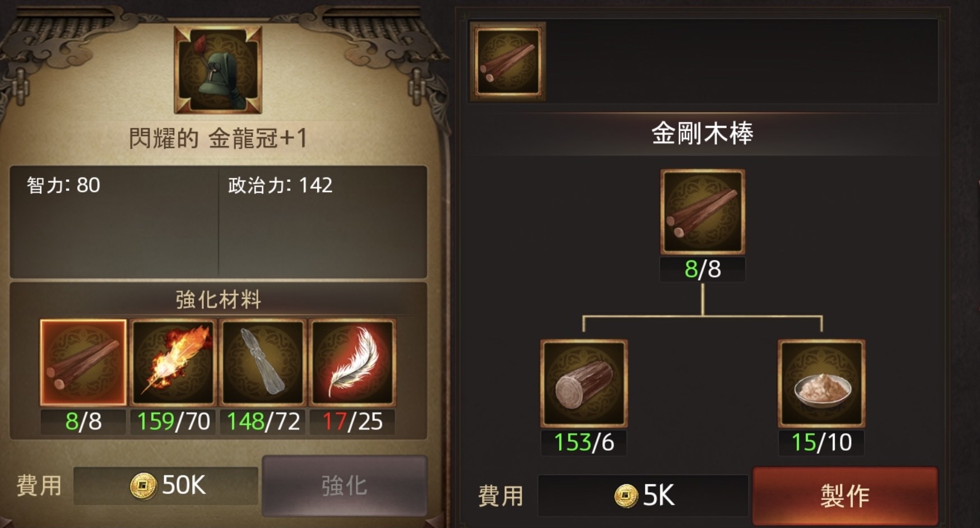The image size is (980, 528).
Task: Click the greyed 強化 enhance button
Action: point(345,485)
